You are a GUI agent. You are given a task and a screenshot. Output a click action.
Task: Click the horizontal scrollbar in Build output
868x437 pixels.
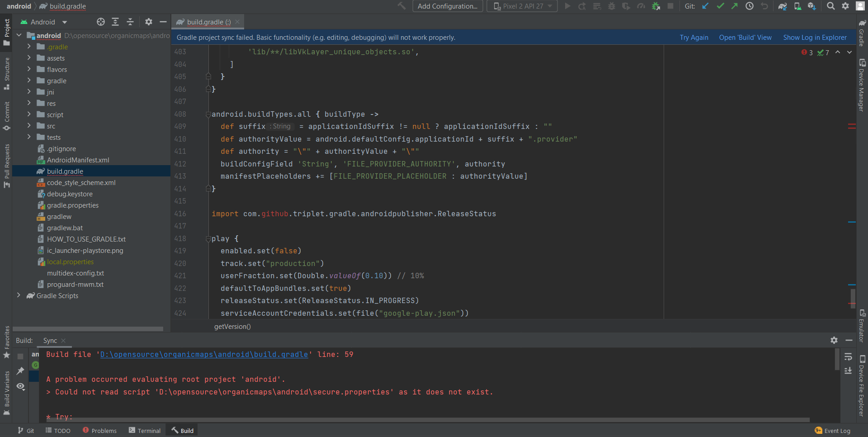(x=427, y=420)
